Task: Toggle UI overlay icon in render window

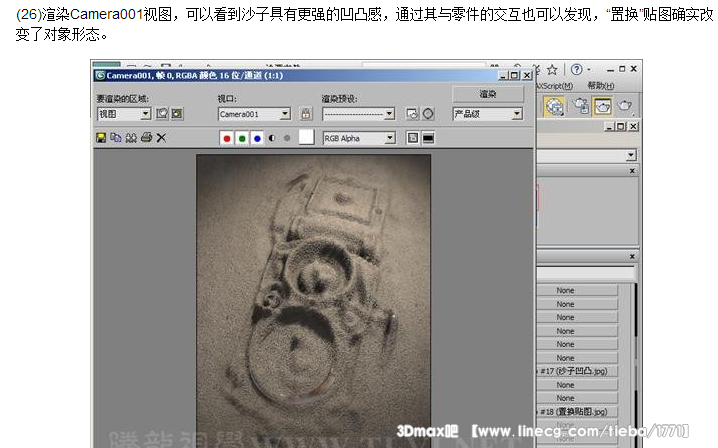Action: [x=413, y=138]
